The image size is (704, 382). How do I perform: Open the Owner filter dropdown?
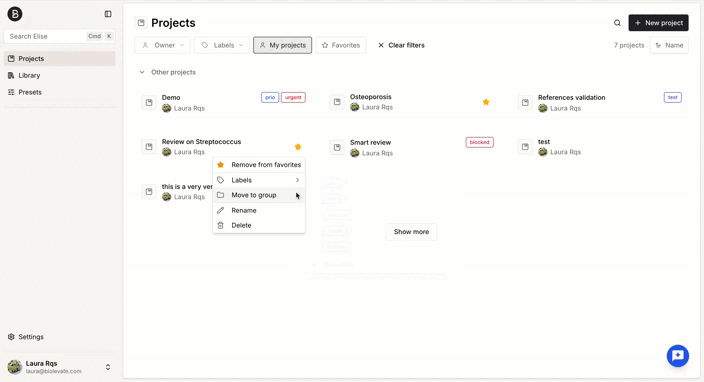coord(163,45)
